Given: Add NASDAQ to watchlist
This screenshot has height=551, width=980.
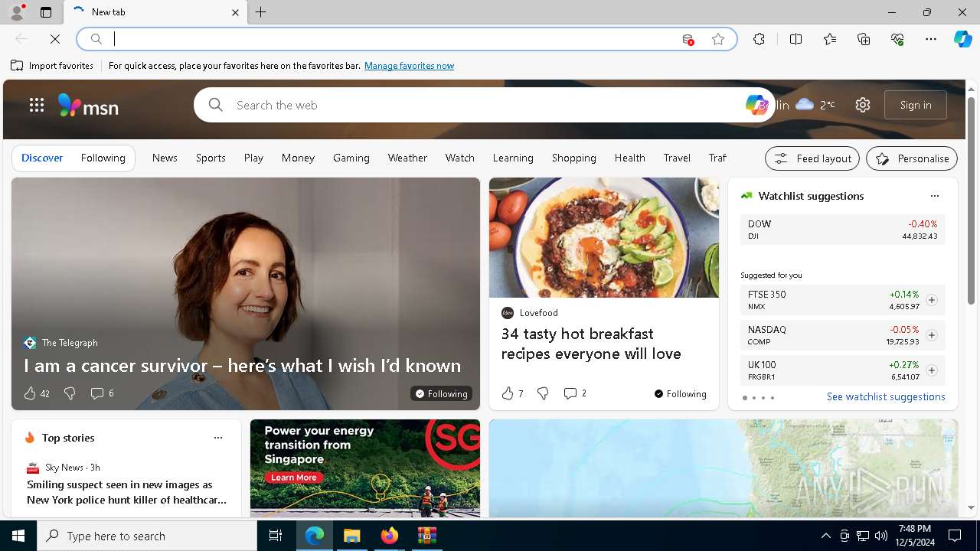Looking at the screenshot, I should (x=932, y=335).
